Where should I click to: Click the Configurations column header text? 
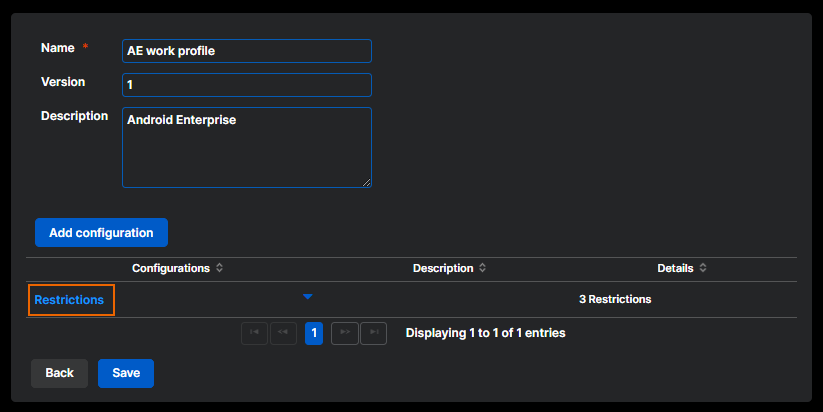point(170,269)
